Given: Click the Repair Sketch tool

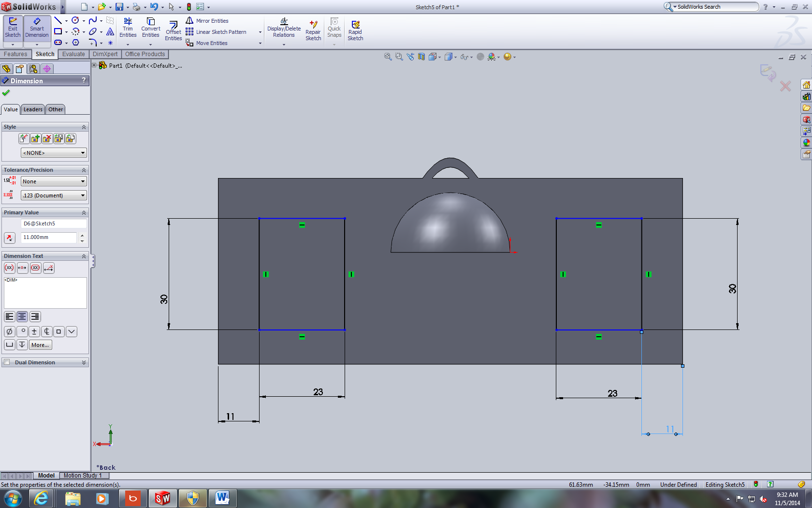Looking at the screenshot, I should (313, 30).
